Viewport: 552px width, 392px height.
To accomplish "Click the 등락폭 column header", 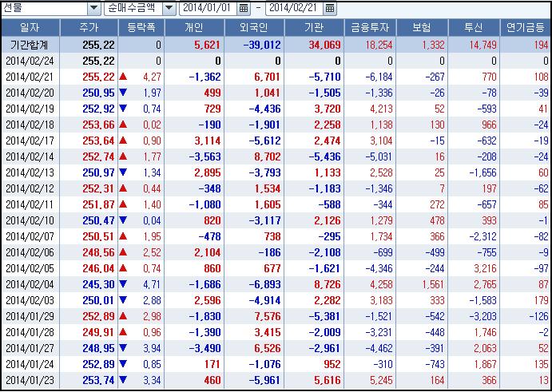I will pos(141,27).
